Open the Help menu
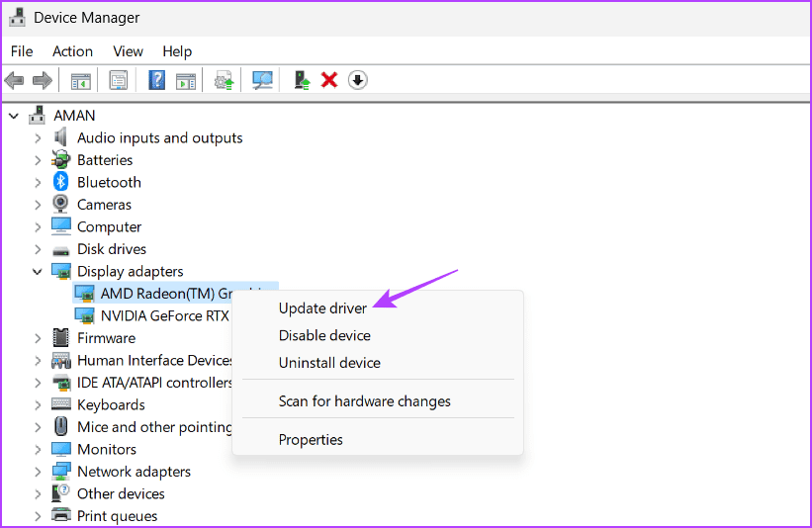Viewport: 812px width, 528px height. coord(177,51)
